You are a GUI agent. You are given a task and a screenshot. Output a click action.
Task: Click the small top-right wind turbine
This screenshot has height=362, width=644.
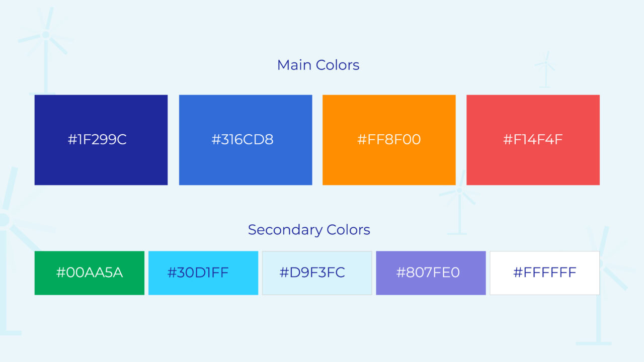click(x=545, y=69)
